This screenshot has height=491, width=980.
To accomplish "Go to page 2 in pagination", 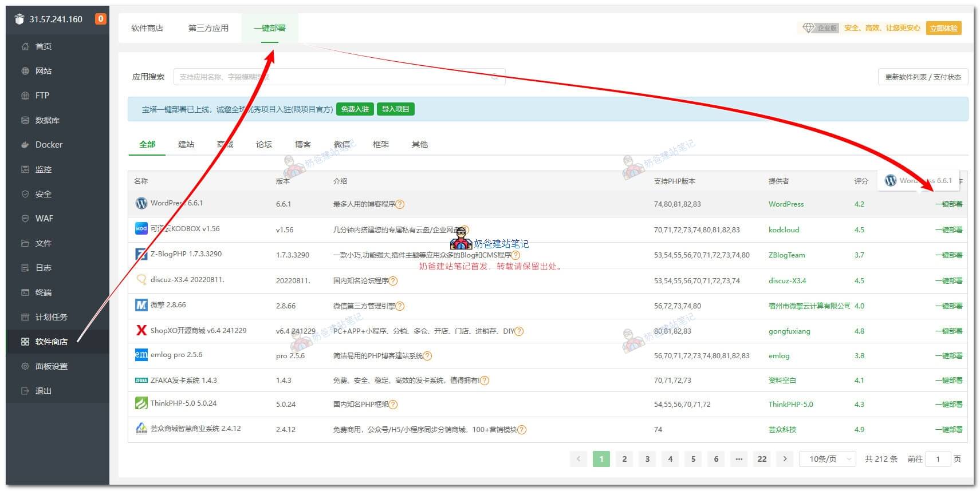I will point(624,459).
